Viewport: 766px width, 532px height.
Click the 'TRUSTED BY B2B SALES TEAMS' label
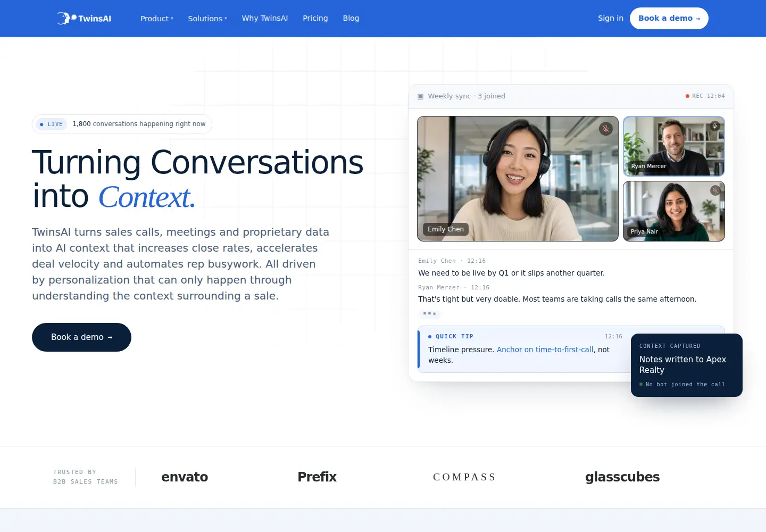coord(86,477)
